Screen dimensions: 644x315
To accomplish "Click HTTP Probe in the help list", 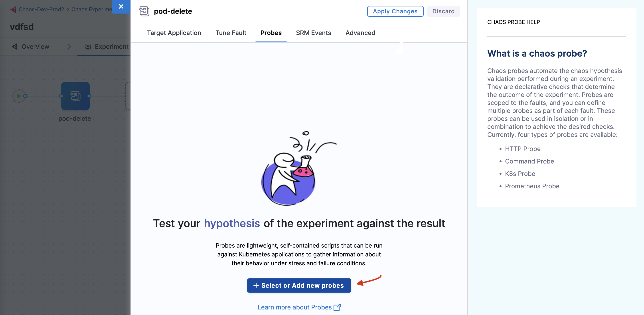I will tap(522, 149).
